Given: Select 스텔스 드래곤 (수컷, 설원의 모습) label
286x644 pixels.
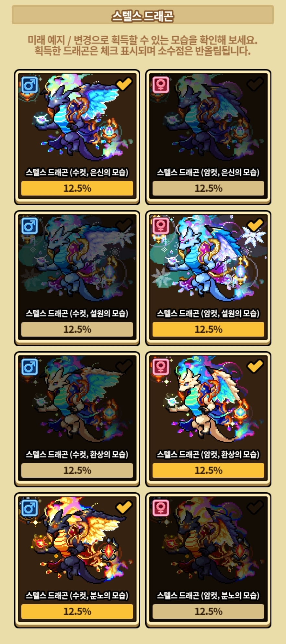Looking at the screenshot, I should tap(77, 313).
